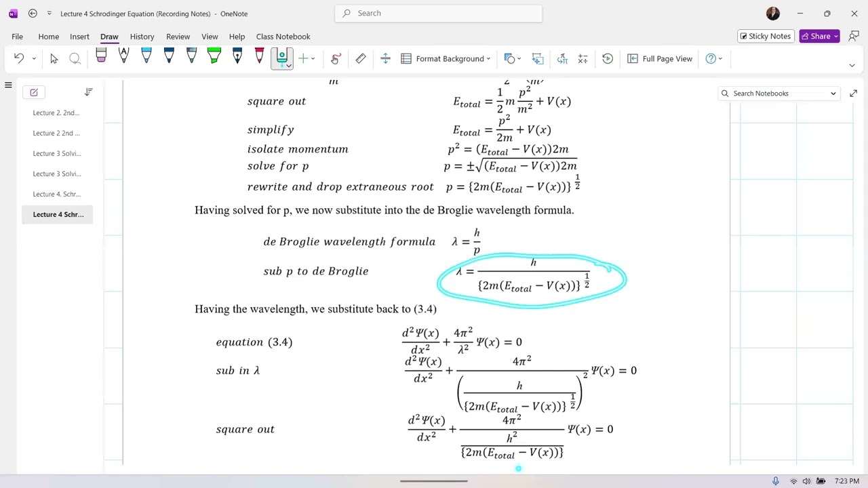This screenshot has height=488, width=868.
Task: Insert extra space on the page
Action: click(x=385, y=59)
